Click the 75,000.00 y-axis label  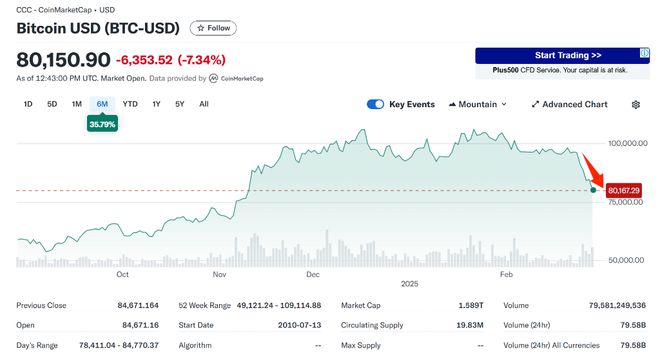625,202
